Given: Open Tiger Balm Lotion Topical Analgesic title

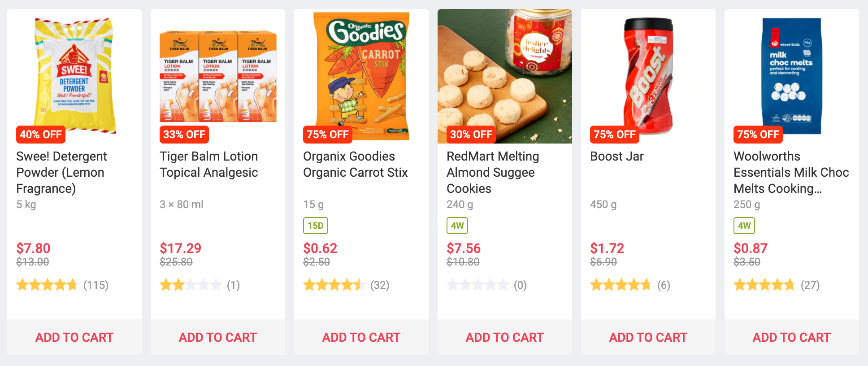Looking at the screenshot, I should coord(208,164).
